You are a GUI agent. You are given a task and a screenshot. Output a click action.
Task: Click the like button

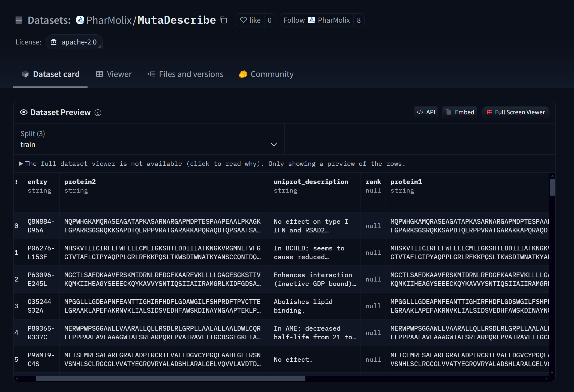point(250,20)
